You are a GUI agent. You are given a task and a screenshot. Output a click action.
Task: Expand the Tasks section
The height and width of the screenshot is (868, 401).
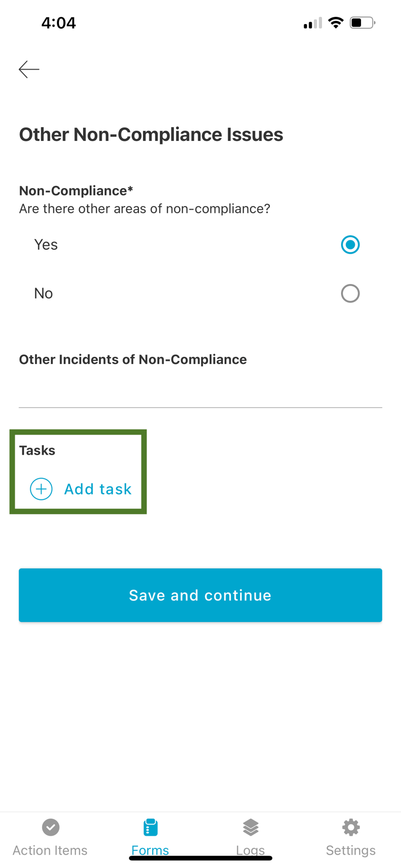[37, 450]
